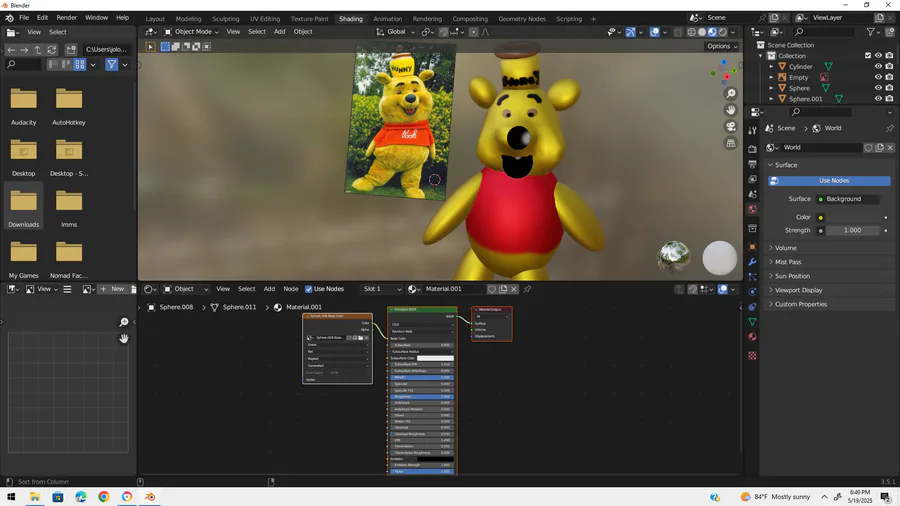Select the Select Box tool in viewport
This screenshot has height=506, width=900.
click(x=150, y=46)
